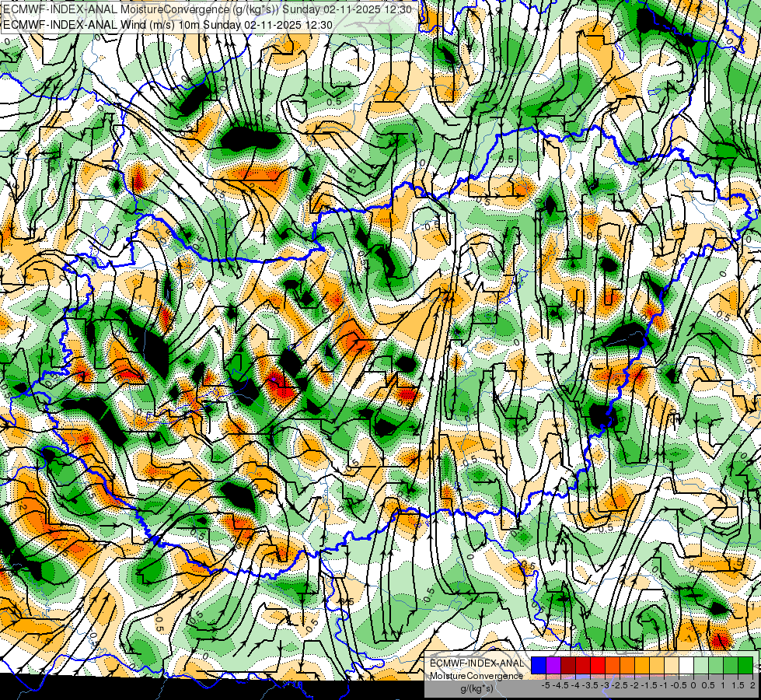Click the -2 tick label on the legend scale
Screen dimensions: 761x700
click(x=634, y=685)
